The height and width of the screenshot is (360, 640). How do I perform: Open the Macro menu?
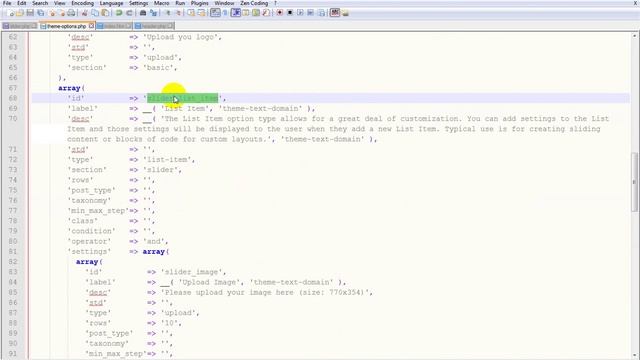coord(162,3)
